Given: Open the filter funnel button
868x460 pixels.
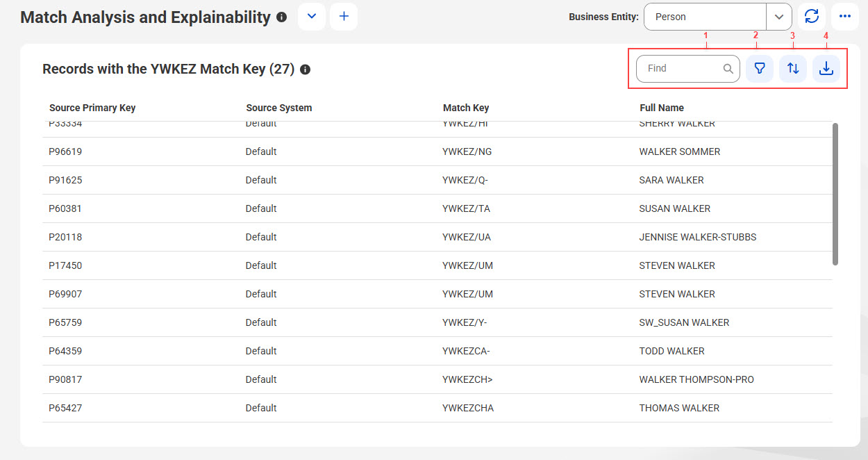Looking at the screenshot, I should pyautogui.click(x=760, y=69).
